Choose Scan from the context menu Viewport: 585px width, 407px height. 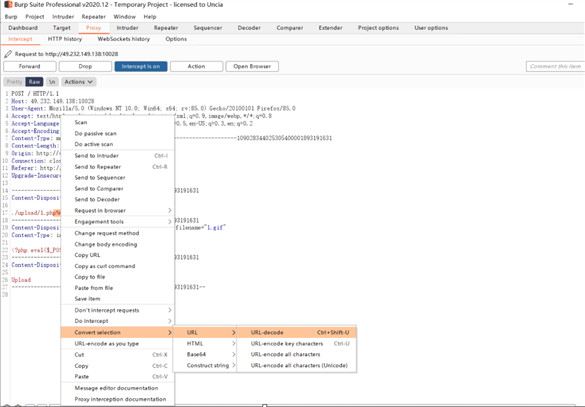(x=117, y=122)
